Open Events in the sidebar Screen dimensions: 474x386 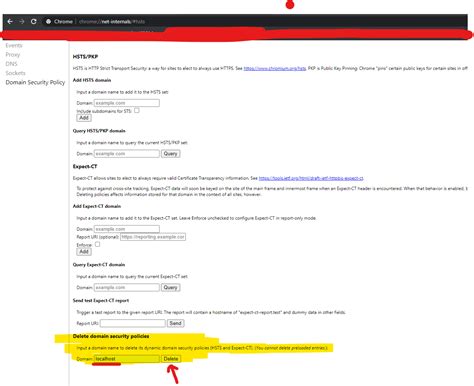click(14, 45)
